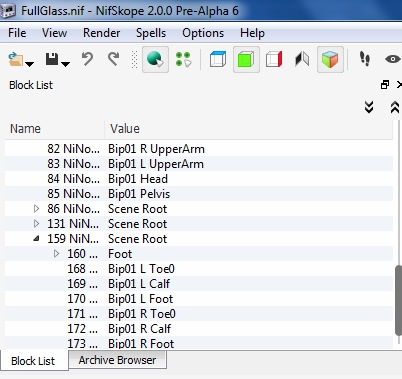Click the NifSkope title bar app icon
This screenshot has width=402, height=379.
pos(8,11)
